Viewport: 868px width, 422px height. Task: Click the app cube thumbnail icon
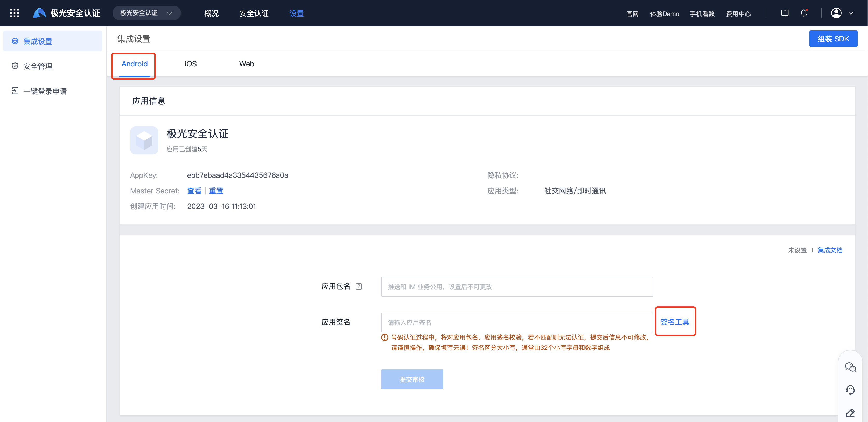coord(144,140)
